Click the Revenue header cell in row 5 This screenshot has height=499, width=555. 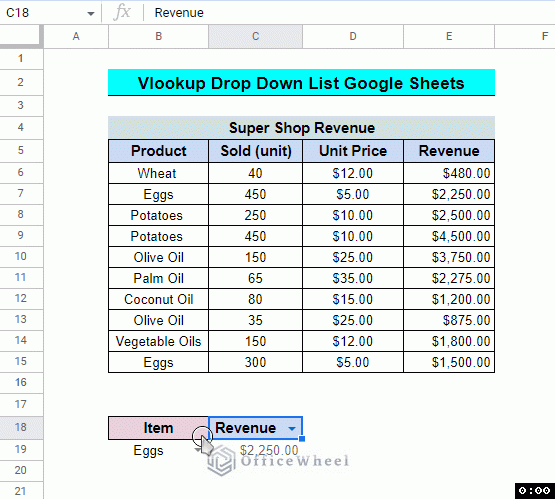click(449, 151)
